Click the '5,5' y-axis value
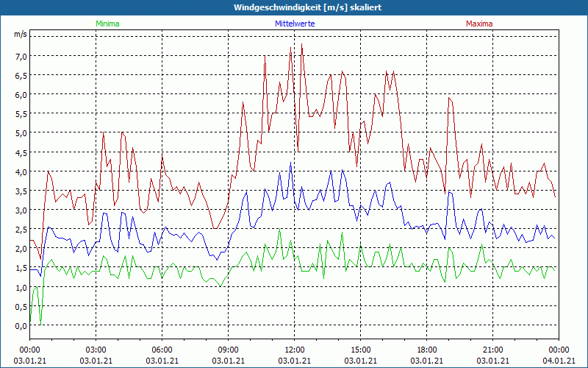The width and height of the screenshot is (588, 368). pos(21,114)
